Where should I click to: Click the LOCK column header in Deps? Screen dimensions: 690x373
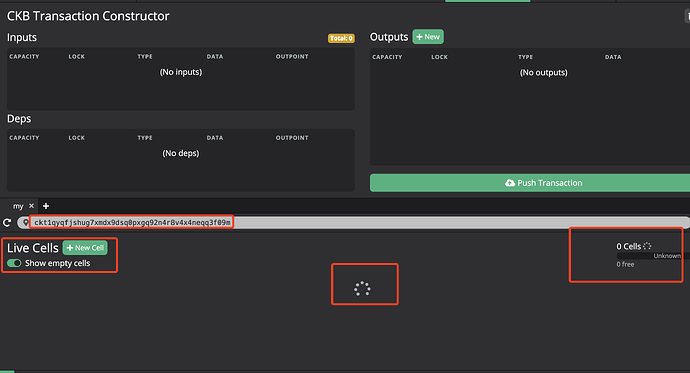[x=77, y=138]
